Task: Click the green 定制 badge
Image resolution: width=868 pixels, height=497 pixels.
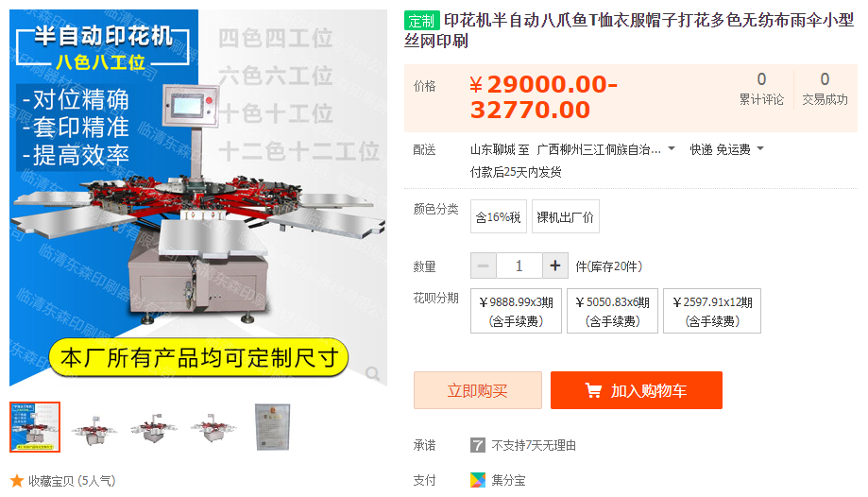Action: [x=422, y=21]
